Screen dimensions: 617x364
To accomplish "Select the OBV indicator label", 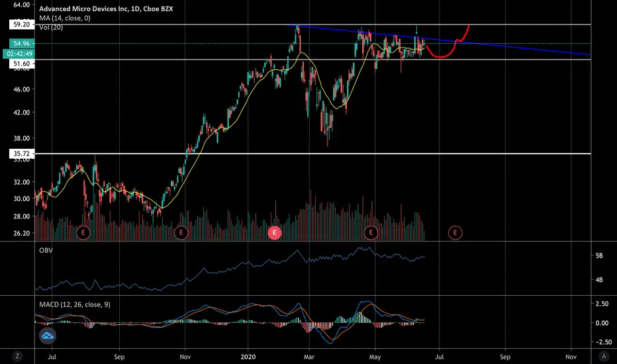I will (46, 250).
